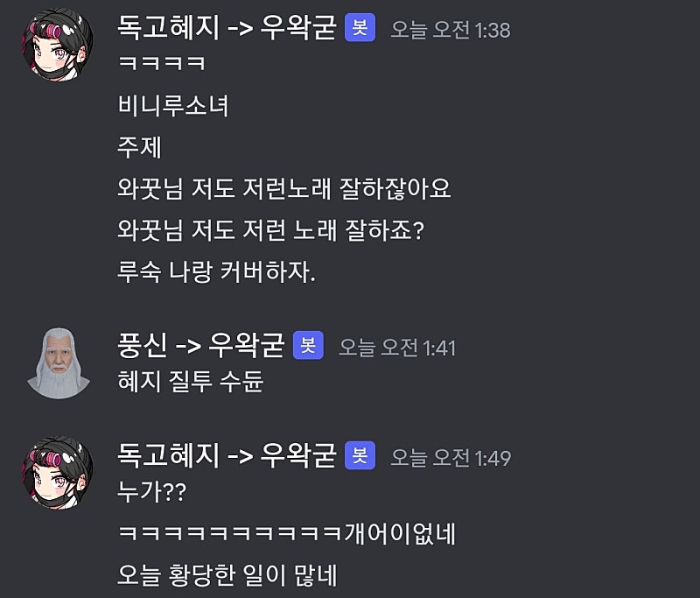Select the message 비니루소녀
The image size is (700, 598).
pos(172,106)
